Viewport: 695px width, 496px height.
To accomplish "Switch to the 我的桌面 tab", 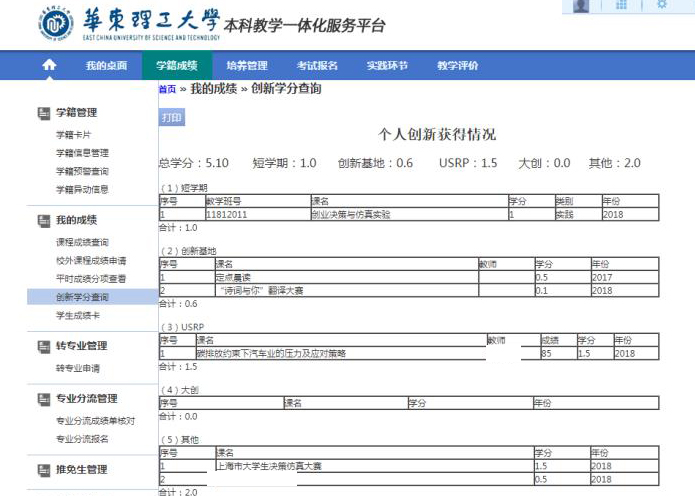I will [x=106, y=66].
